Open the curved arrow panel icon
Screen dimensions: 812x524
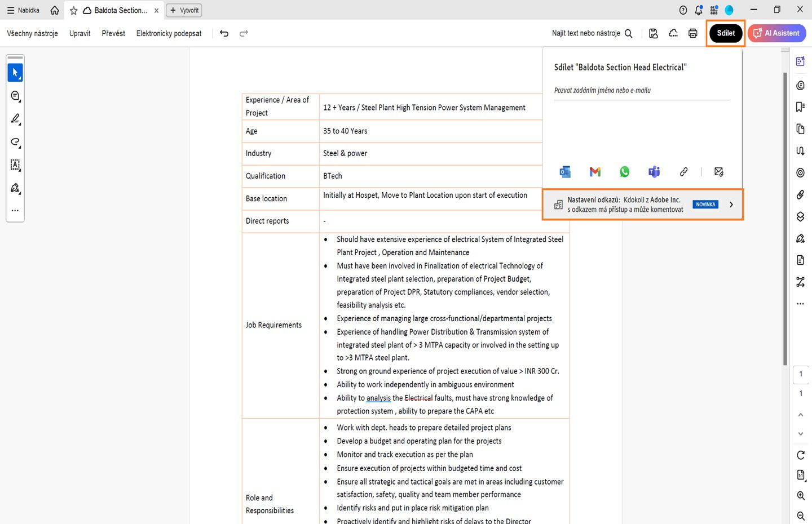tap(800, 151)
